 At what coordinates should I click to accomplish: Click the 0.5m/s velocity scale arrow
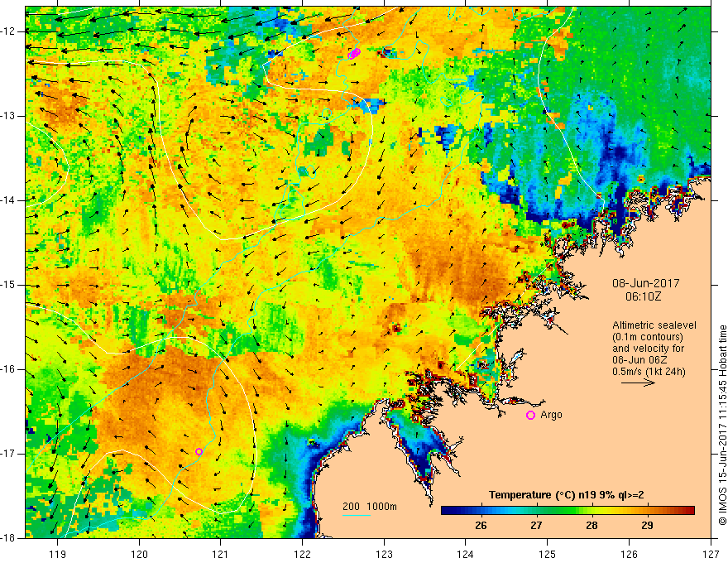coord(638,383)
